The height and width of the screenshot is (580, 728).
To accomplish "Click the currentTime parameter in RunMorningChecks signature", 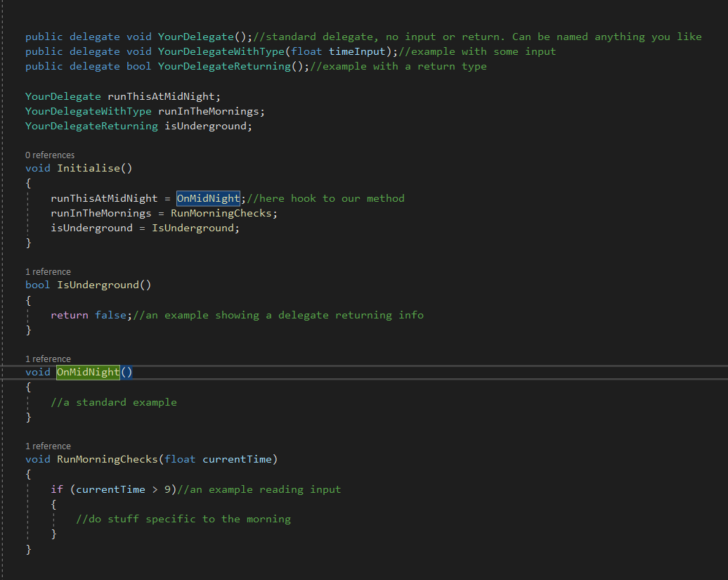I will tap(237, 459).
